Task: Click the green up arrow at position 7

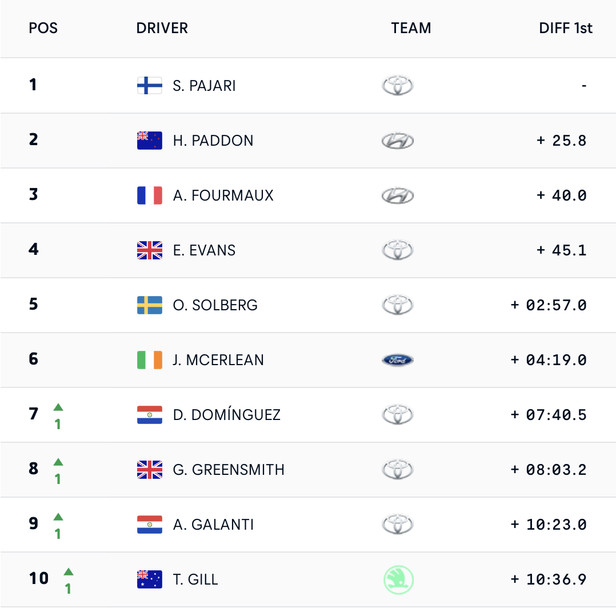Action: pyautogui.click(x=58, y=407)
